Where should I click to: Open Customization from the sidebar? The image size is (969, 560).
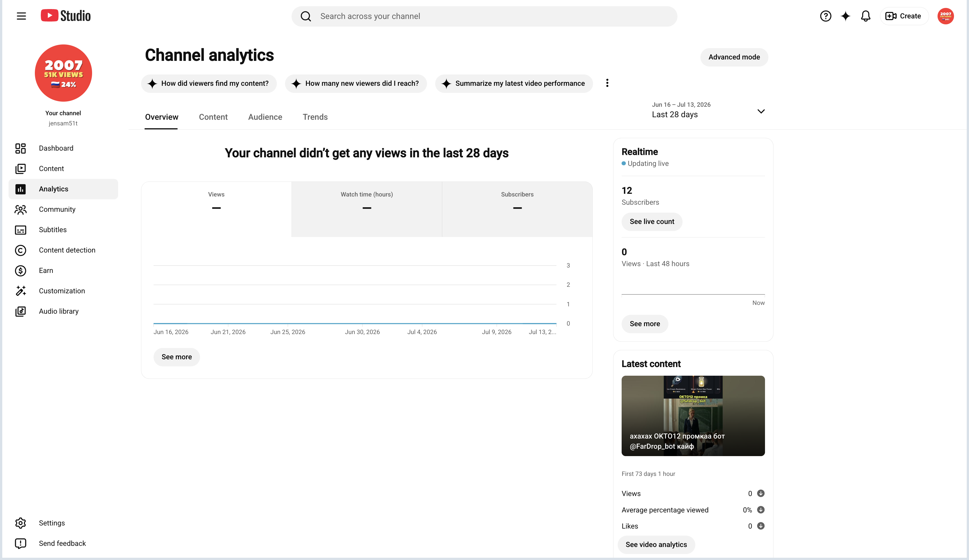[x=63, y=291]
